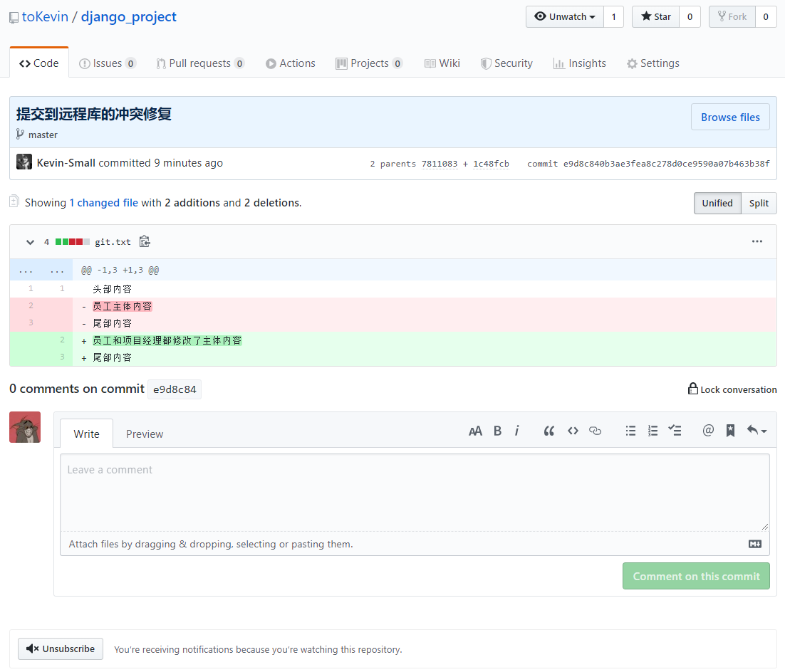The image size is (785, 672).
Task: Open parent commit 1c48fcb
Action: [x=491, y=164]
